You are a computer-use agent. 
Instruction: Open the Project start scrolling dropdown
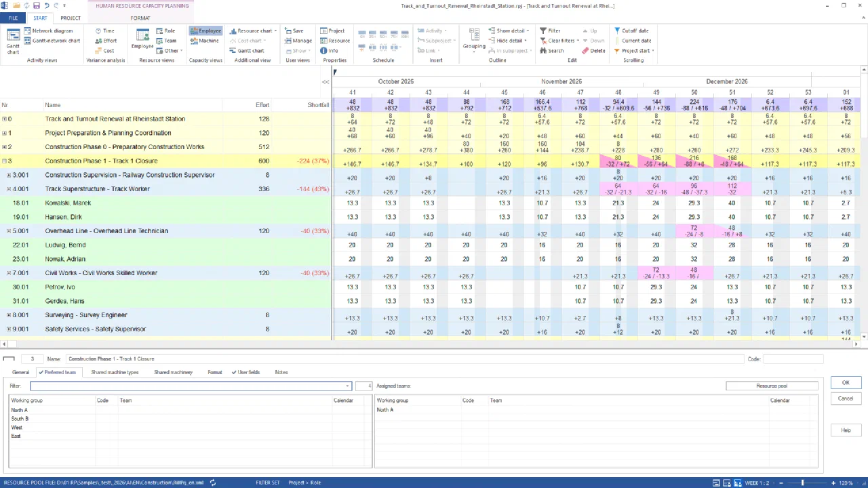[x=634, y=51]
